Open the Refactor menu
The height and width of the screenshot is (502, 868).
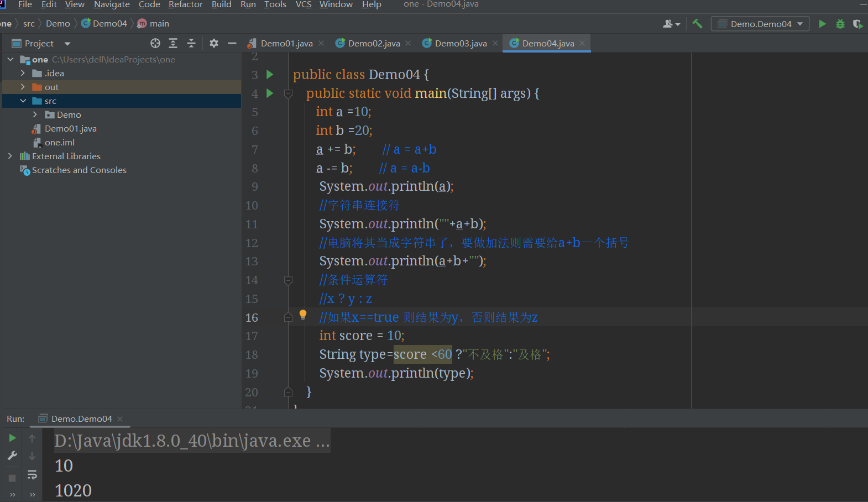pyautogui.click(x=186, y=4)
